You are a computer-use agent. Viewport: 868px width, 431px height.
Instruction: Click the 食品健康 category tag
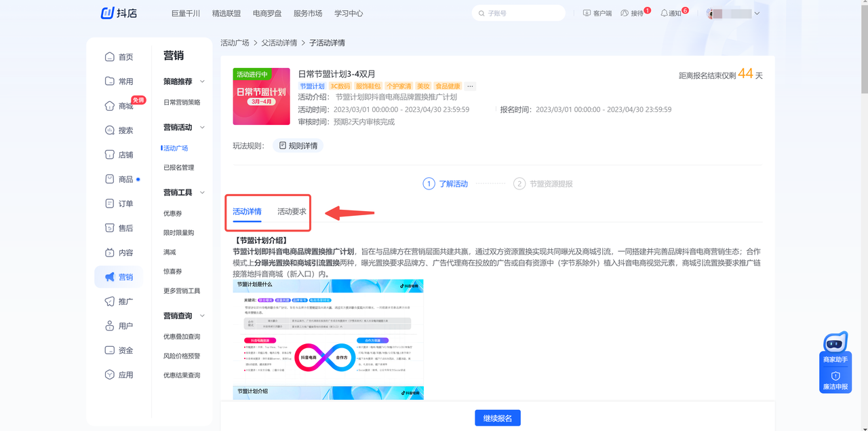tap(448, 86)
